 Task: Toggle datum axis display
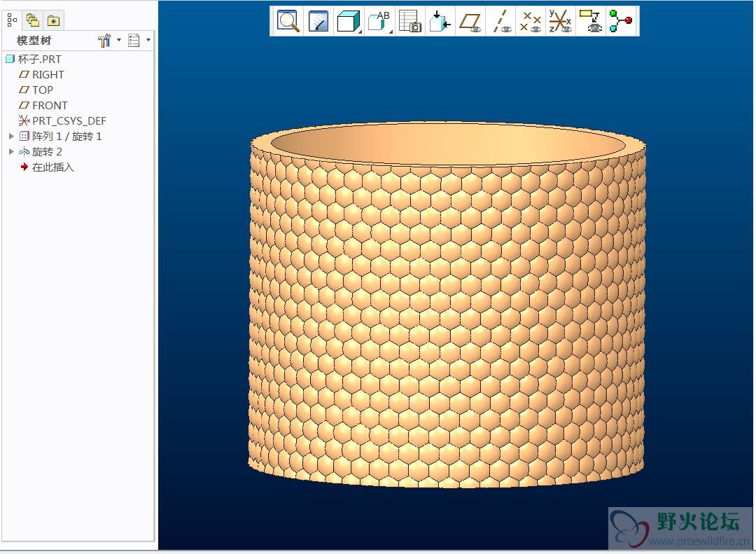[501, 21]
